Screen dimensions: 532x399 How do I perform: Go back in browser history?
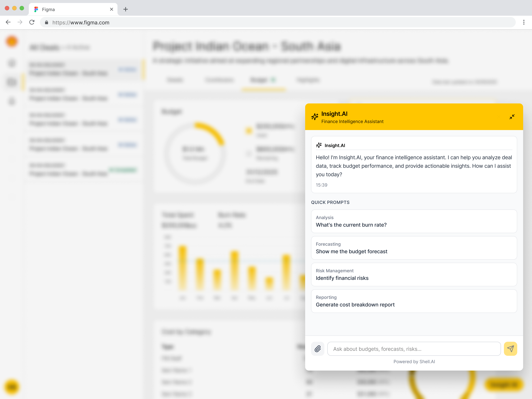point(8,22)
